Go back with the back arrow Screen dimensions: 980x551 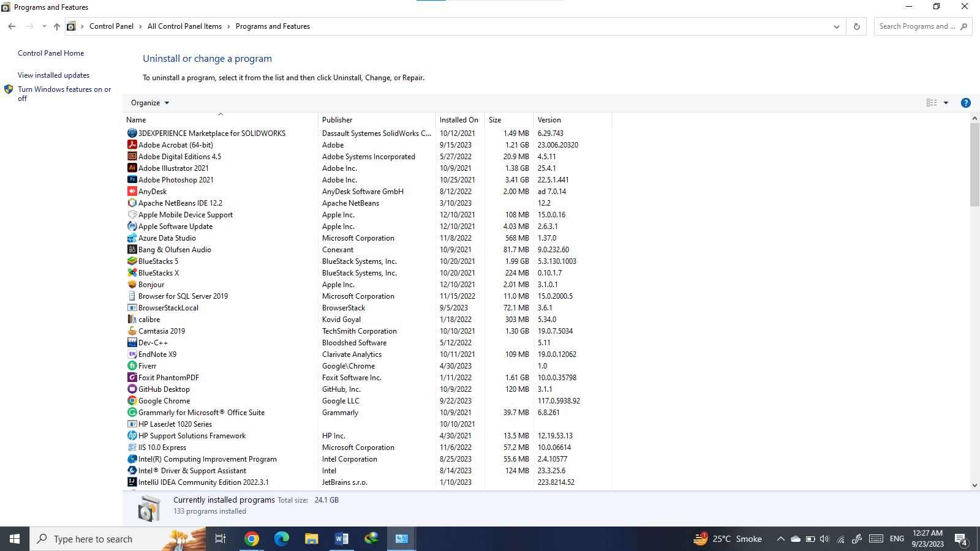pyautogui.click(x=12, y=26)
